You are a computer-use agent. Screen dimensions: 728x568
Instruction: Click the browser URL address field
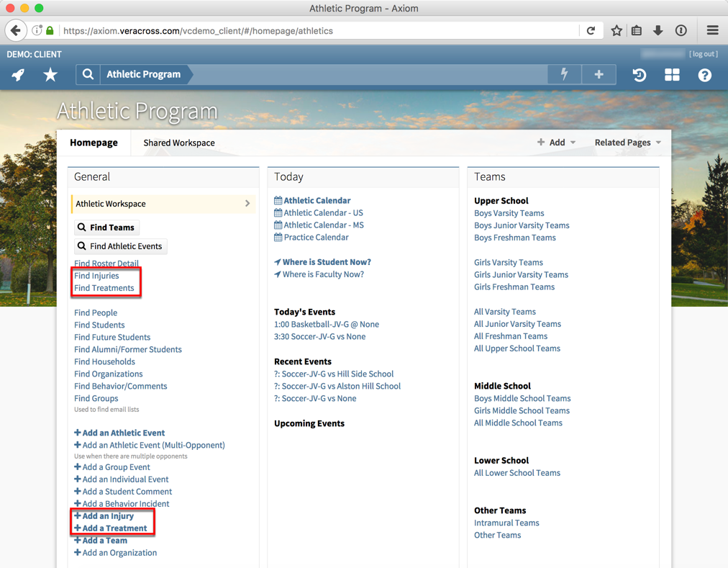click(317, 31)
